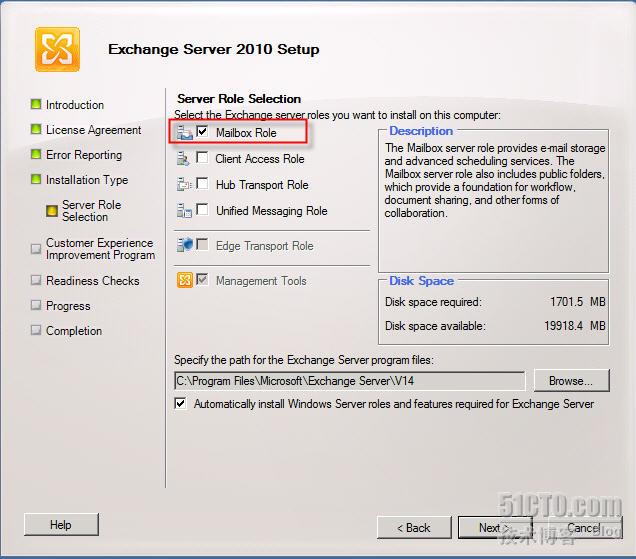Click the Exchange program files path field
Image resolution: width=636 pixels, height=559 pixels.
(350, 381)
